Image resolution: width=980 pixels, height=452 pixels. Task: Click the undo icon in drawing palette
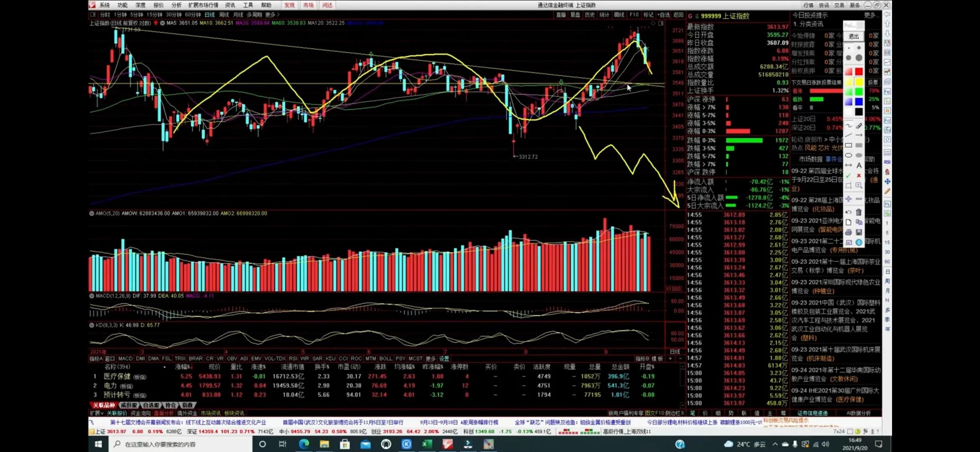[x=848, y=212]
